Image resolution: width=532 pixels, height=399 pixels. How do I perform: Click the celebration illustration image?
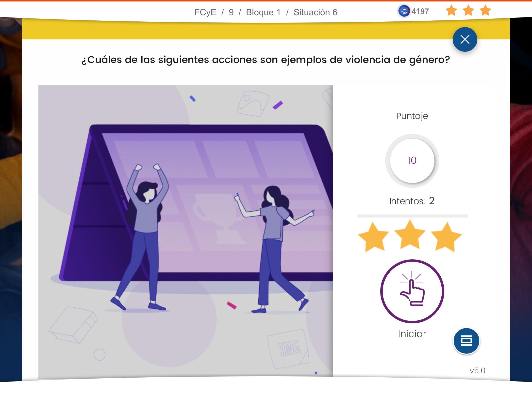[185, 231]
